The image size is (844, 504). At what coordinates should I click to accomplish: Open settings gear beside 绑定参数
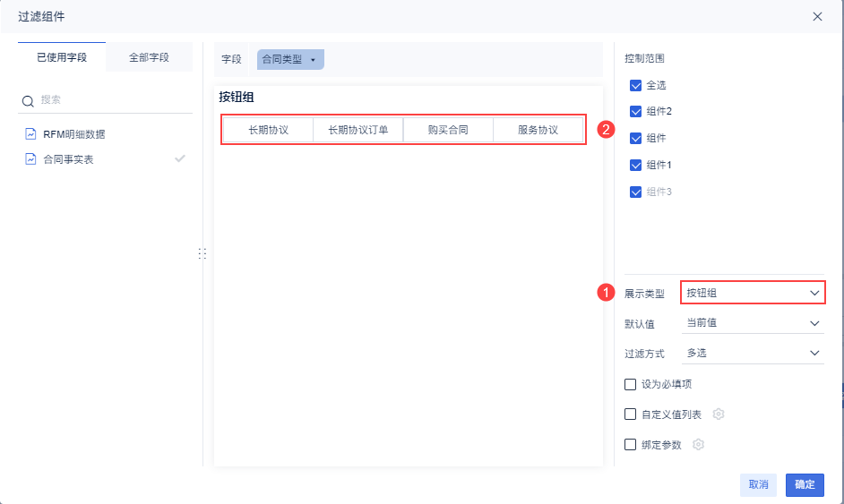(699, 445)
